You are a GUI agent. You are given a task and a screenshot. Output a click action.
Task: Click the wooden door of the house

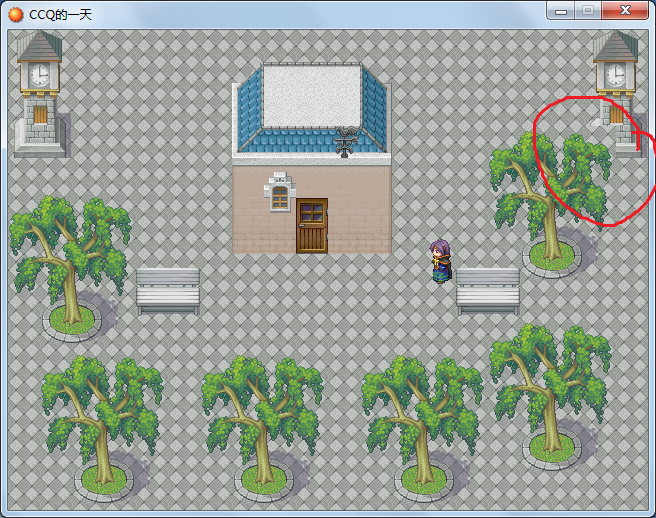(x=312, y=226)
